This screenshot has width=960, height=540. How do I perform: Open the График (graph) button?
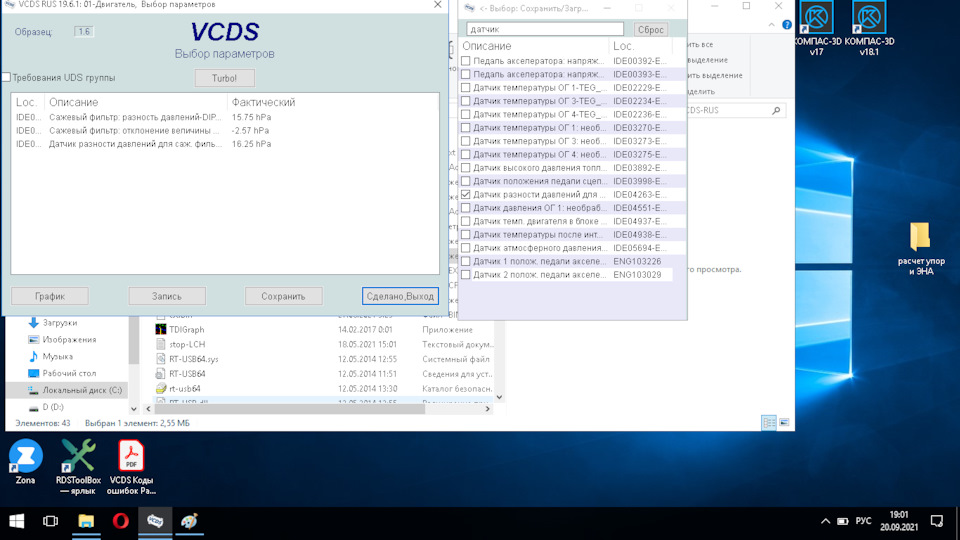point(50,296)
